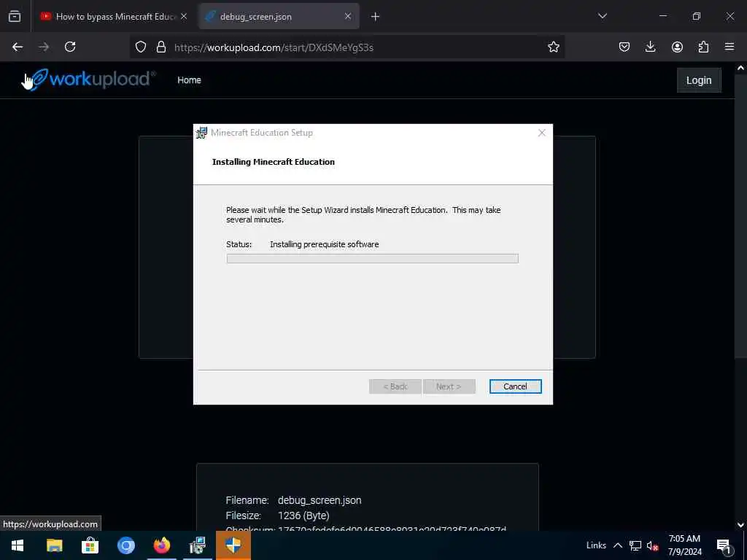Open Microsoft Store from the taskbar
747x560 pixels.
(90, 545)
